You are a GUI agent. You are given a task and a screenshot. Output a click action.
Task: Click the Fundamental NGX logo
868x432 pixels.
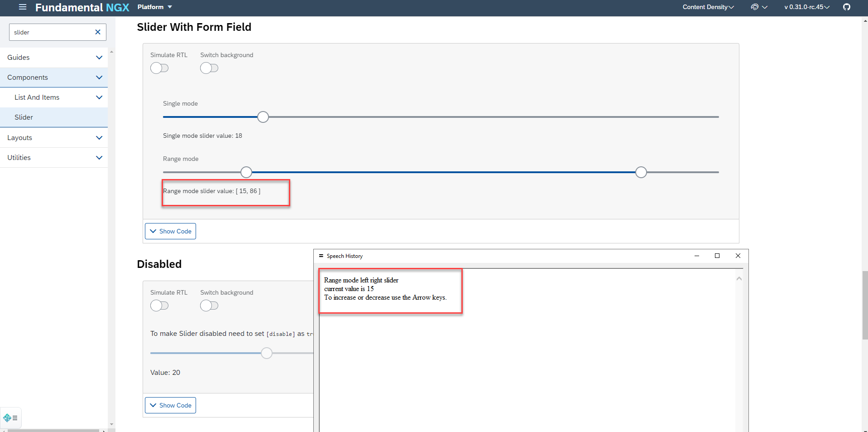(82, 7)
